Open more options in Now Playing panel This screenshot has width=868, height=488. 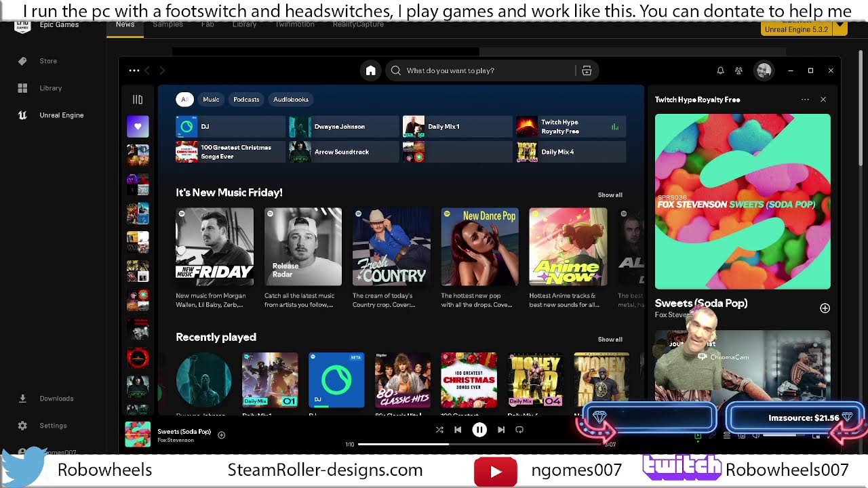pos(805,100)
